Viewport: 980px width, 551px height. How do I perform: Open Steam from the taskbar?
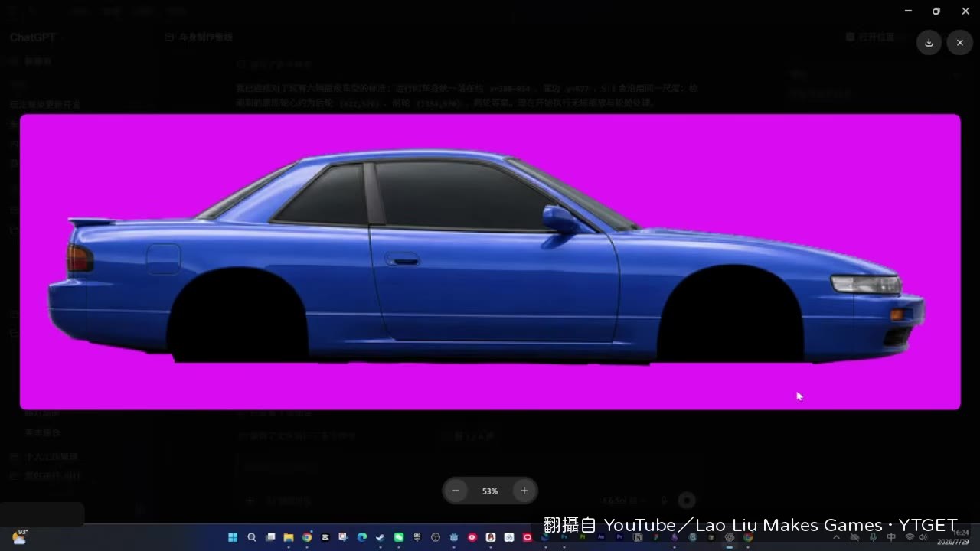tap(381, 537)
